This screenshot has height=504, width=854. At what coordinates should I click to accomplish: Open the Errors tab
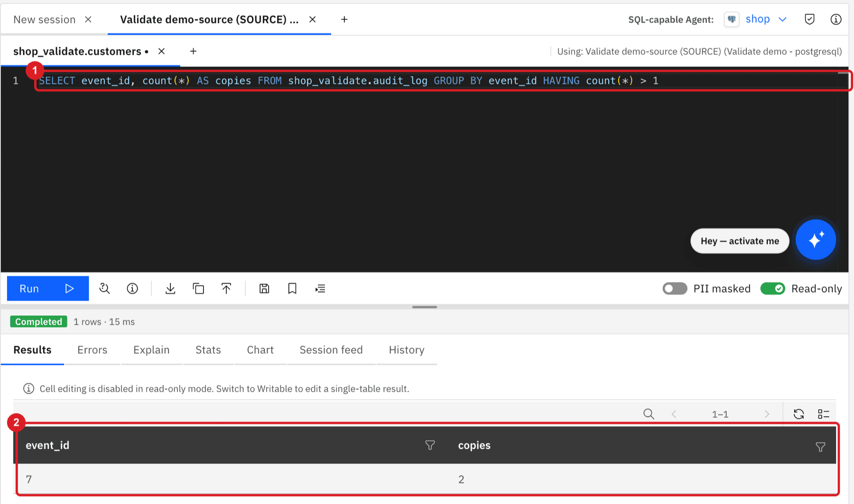pyautogui.click(x=92, y=350)
